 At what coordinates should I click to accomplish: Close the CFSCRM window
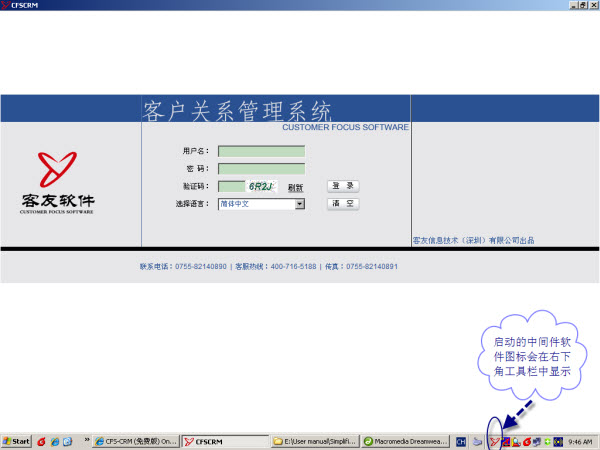593,5
